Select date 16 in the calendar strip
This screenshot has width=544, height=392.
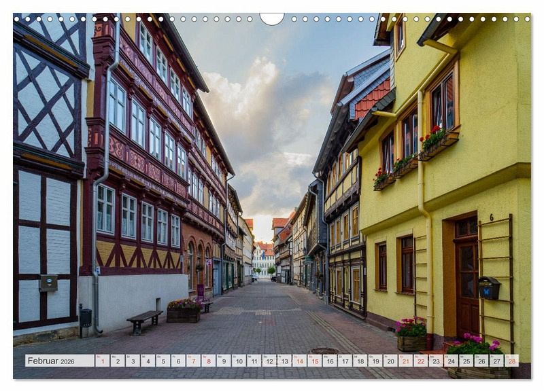point(330,361)
